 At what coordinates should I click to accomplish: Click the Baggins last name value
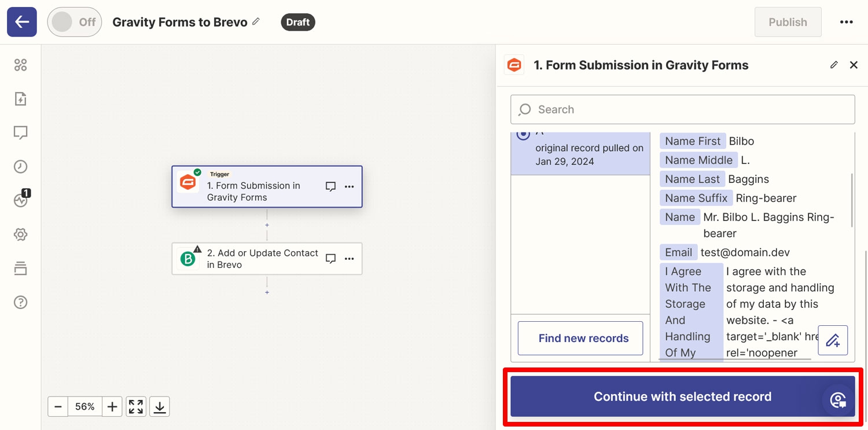tap(749, 179)
